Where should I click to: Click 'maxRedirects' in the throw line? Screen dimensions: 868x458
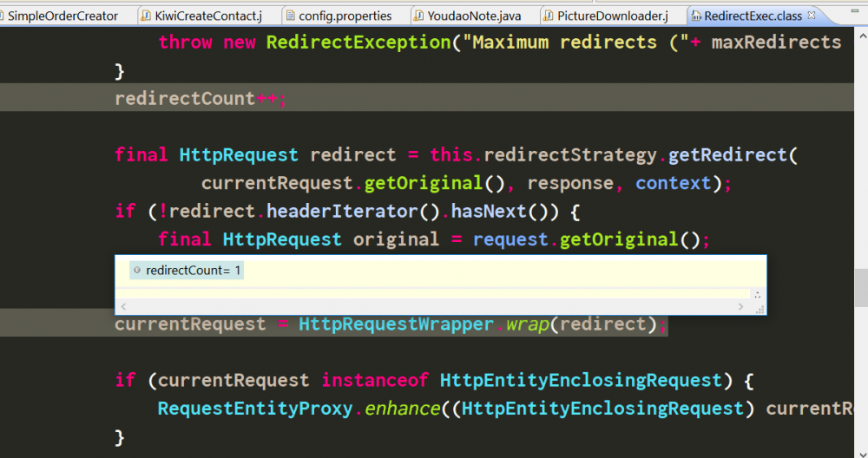click(x=776, y=42)
